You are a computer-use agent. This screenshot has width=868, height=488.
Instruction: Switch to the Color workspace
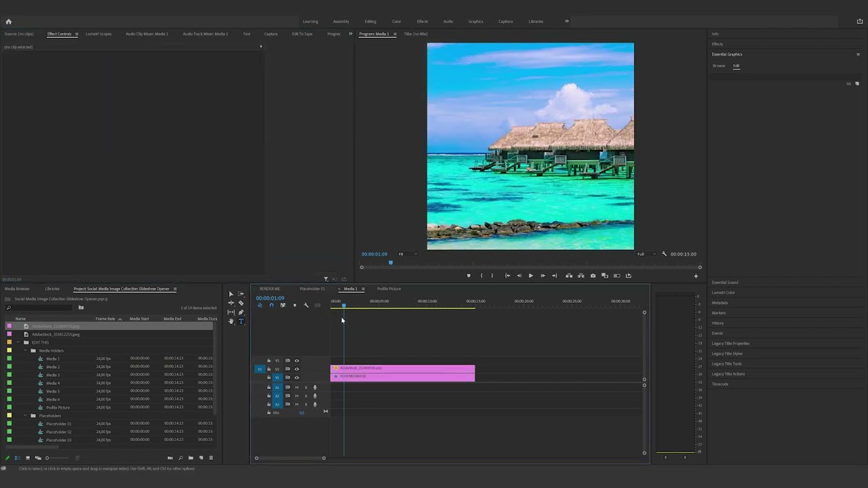pos(396,21)
